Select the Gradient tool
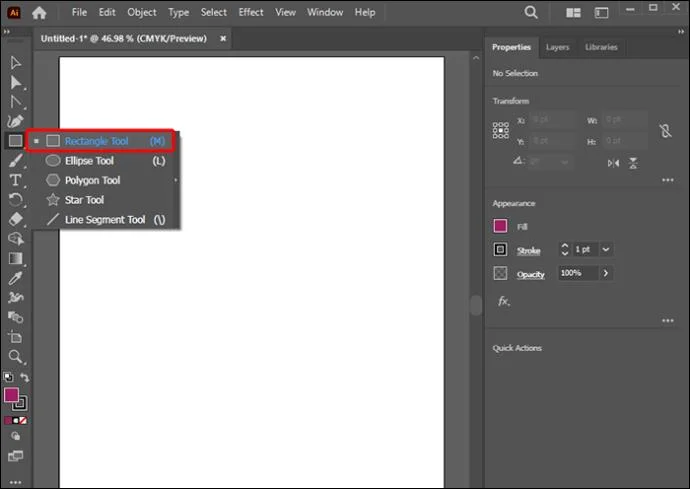 tap(15, 258)
